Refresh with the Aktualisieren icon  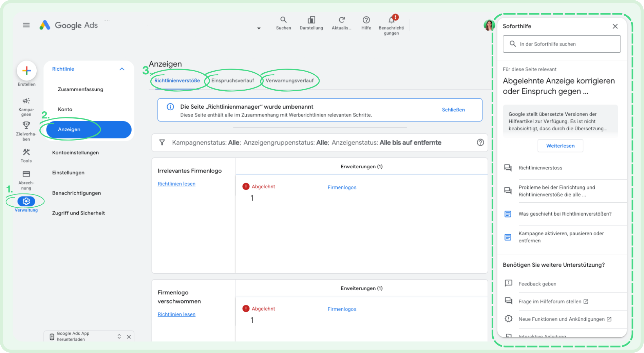point(341,23)
